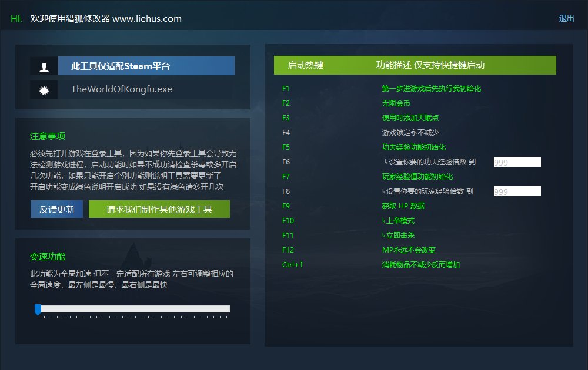Click the F5 hotkey label
The image size is (588, 370).
286,147
